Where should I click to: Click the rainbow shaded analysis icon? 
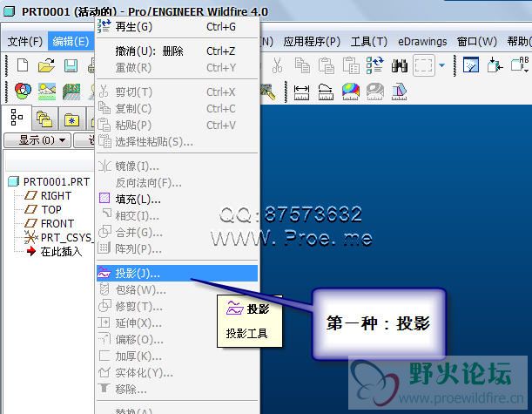point(351,92)
